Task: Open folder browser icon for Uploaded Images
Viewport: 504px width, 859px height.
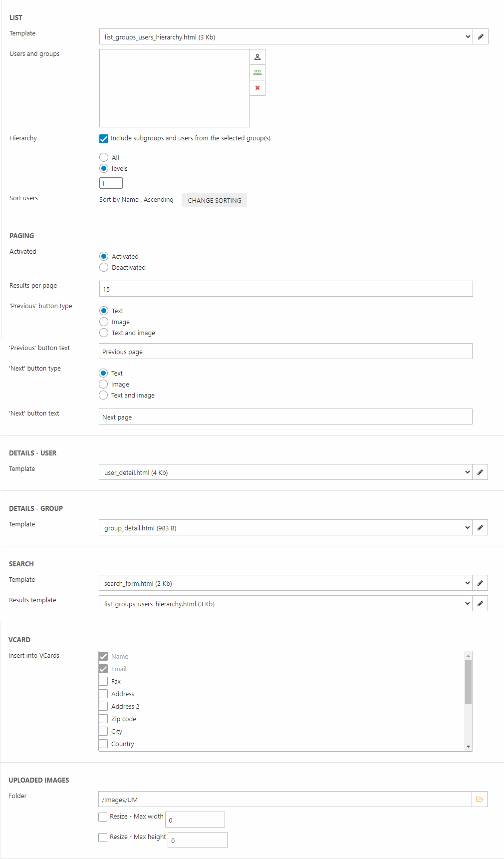Action: 480,799
